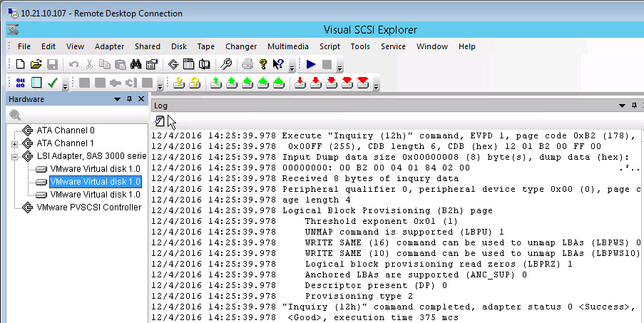The width and height of the screenshot is (644, 323).
Task: Open the Multimedia menu
Action: [x=288, y=46]
